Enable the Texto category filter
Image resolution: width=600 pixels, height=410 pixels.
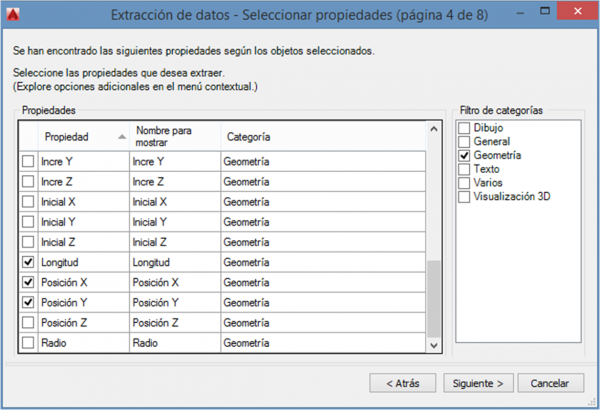[x=464, y=170]
